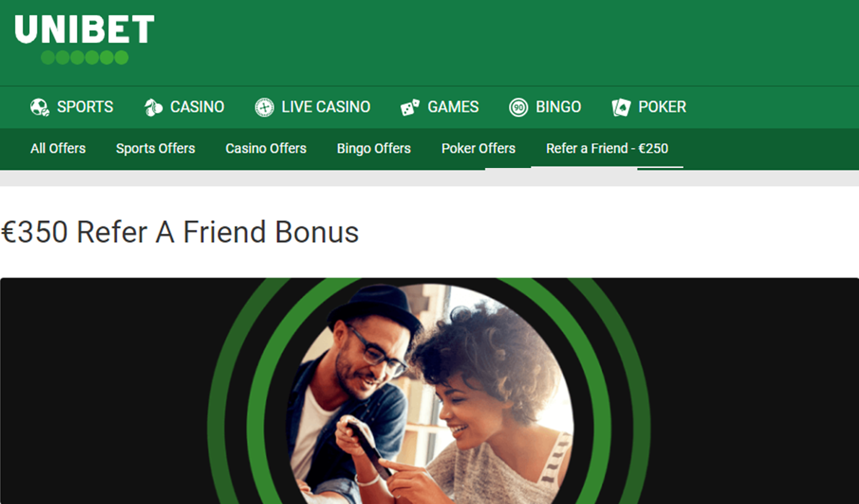Select the Refer a Friend - €250 tab

[x=607, y=149]
